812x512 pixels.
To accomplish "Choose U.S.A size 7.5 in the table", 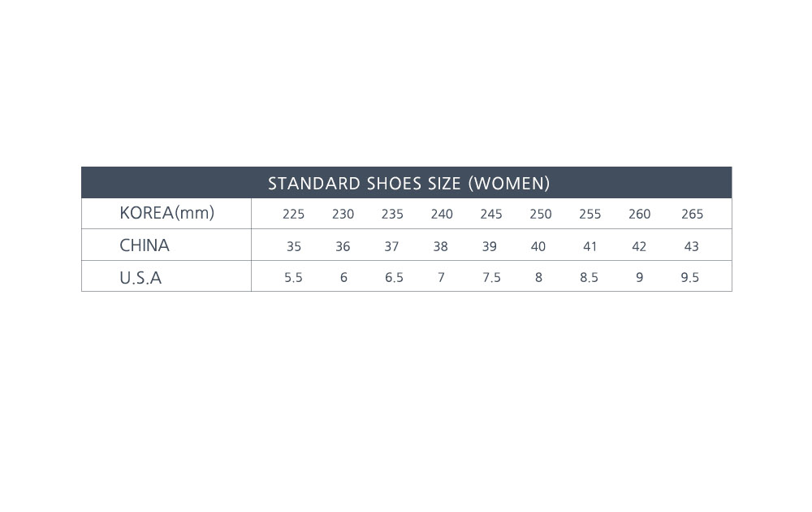I will (x=491, y=278).
